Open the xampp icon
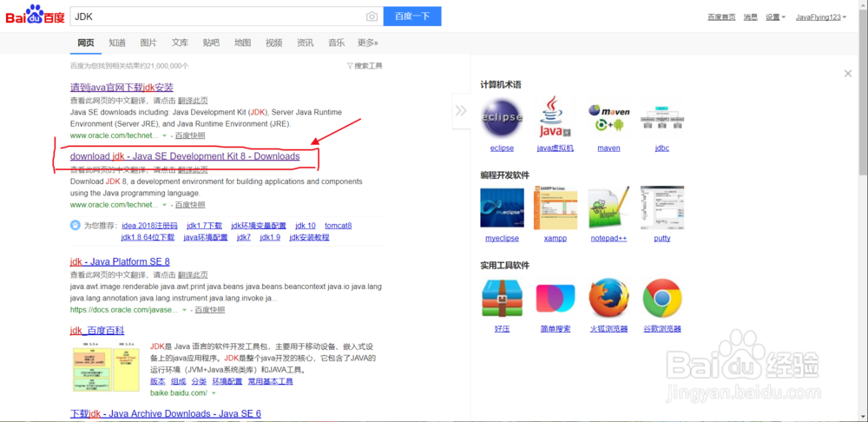Screen dimensions: 868x422 [x=556, y=208]
